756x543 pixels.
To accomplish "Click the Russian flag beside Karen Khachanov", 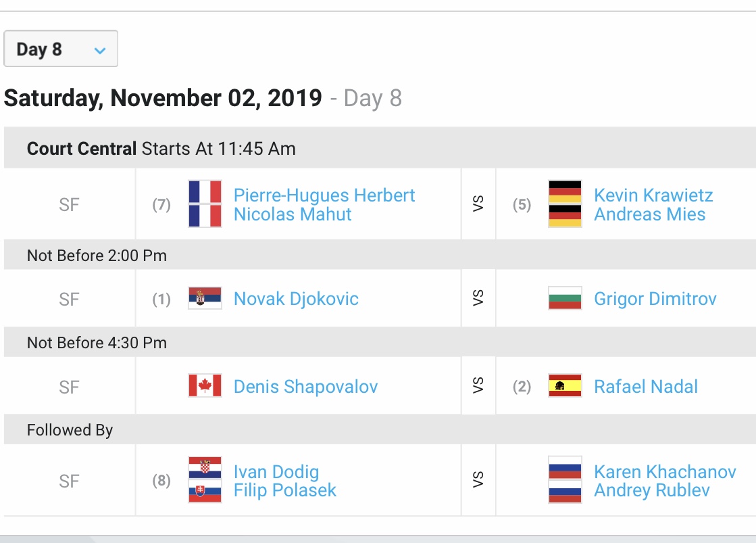I will coord(565,468).
